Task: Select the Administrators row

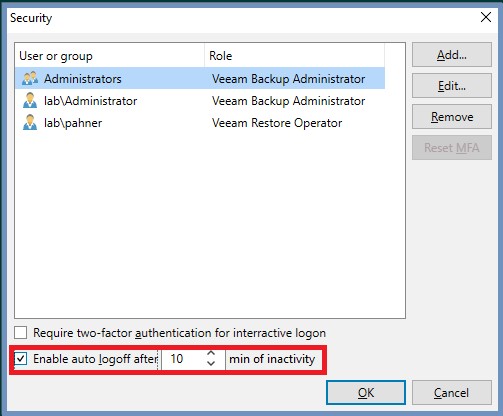Action: [200, 78]
